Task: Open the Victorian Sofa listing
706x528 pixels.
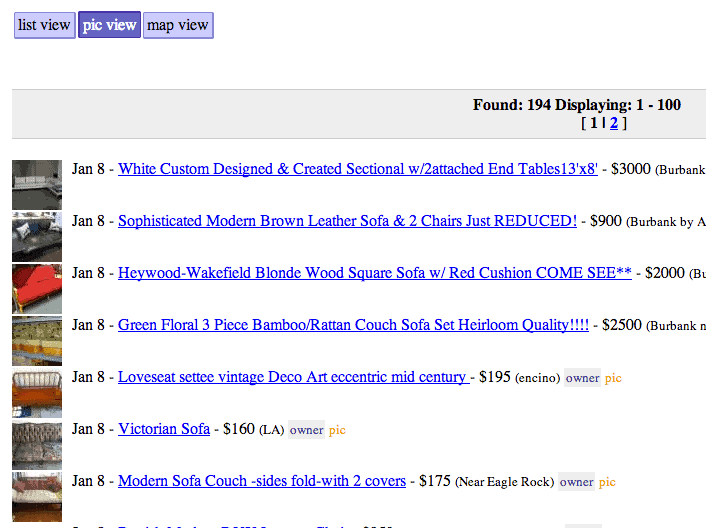Action: (x=164, y=429)
